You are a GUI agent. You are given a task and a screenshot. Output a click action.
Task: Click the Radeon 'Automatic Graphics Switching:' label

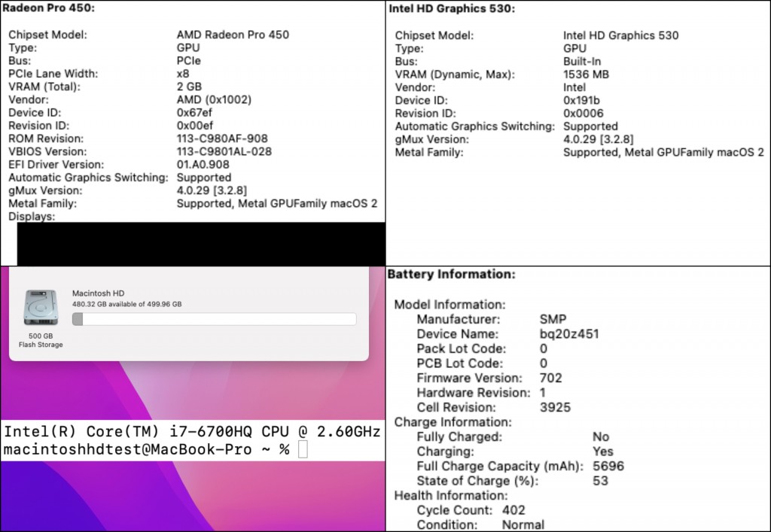point(88,178)
